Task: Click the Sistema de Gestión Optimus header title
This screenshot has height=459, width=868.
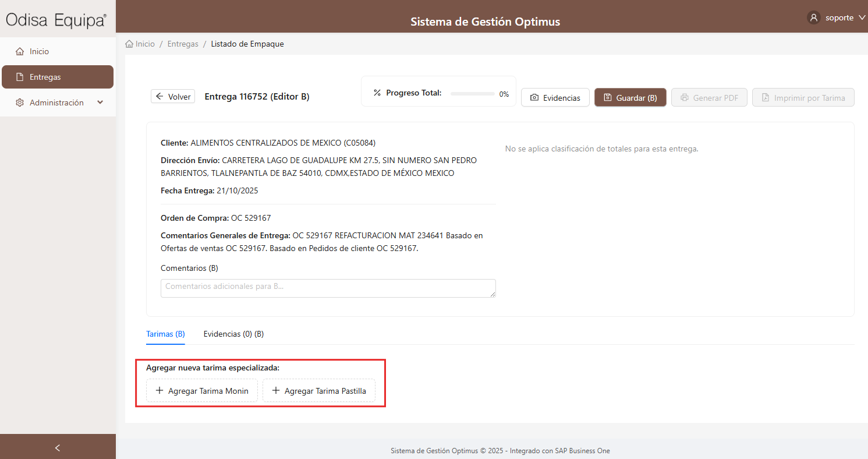Action: tap(485, 22)
